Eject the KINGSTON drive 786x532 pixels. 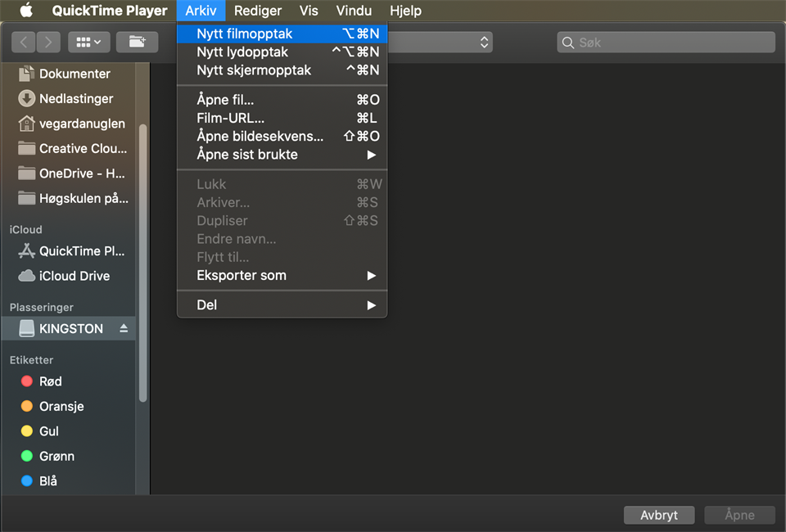124,328
